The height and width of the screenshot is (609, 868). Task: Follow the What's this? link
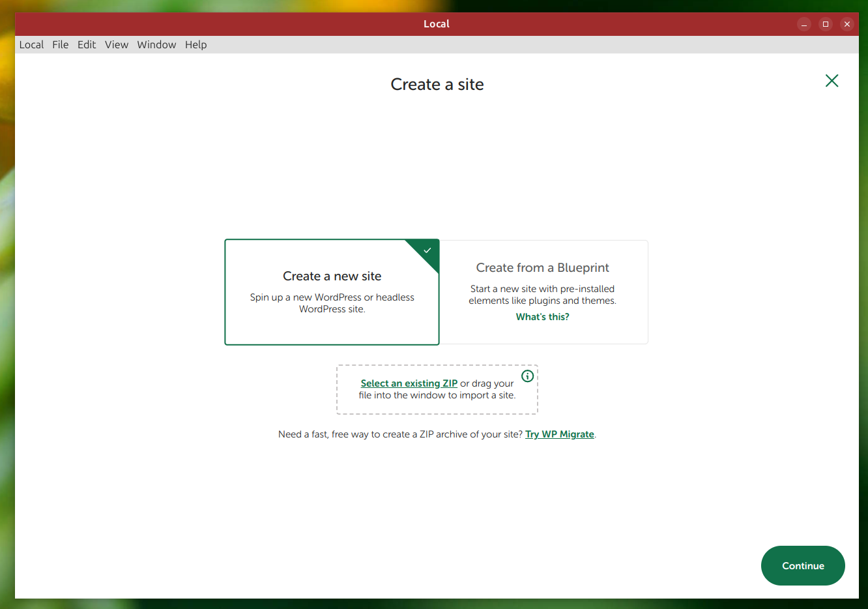pyautogui.click(x=542, y=317)
